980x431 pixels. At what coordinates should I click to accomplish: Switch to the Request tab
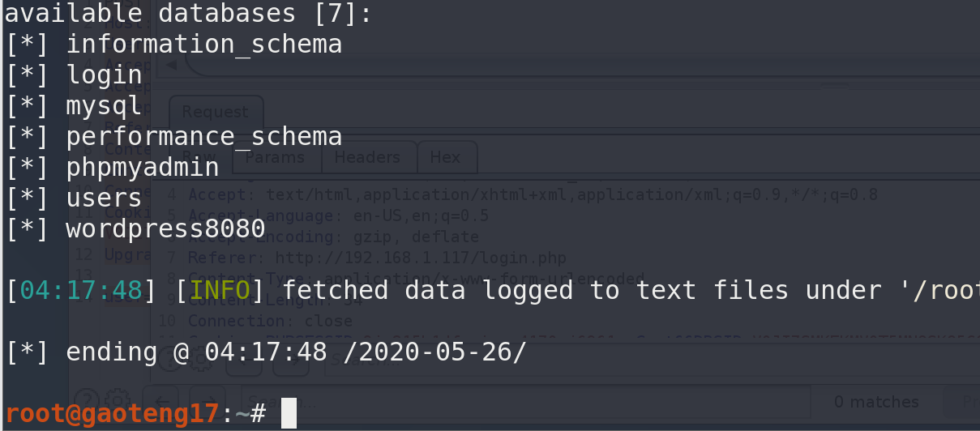tap(215, 112)
